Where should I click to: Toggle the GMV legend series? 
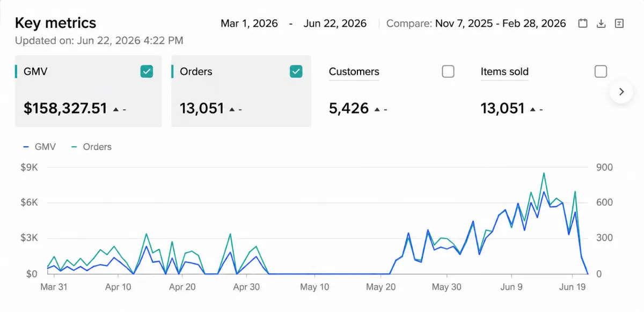(40, 147)
